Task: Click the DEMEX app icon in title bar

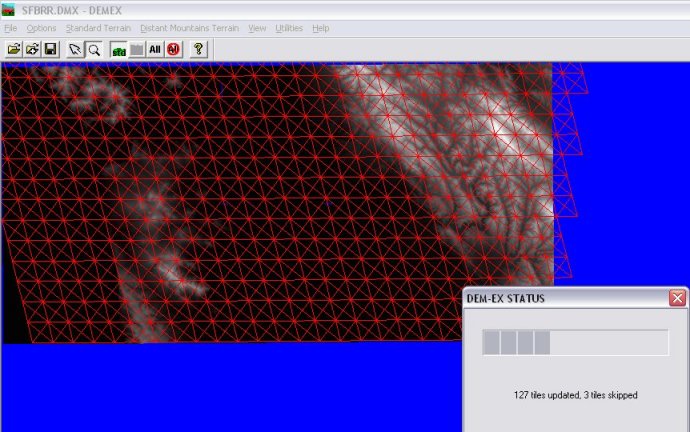Action: pyautogui.click(x=8, y=10)
